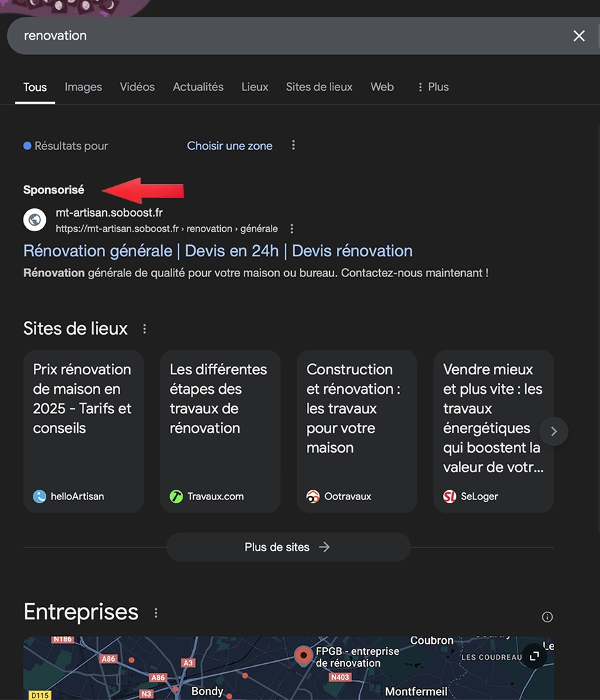The width and height of the screenshot is (600, 700).
Task: Click in the renovation search input field
Action: (278, 36)
